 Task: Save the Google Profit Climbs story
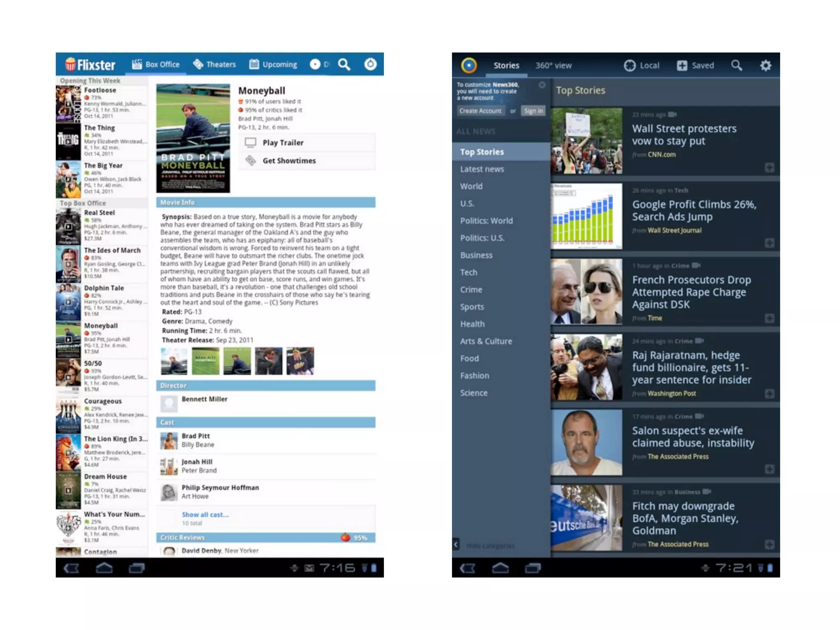tap(769, 243)
